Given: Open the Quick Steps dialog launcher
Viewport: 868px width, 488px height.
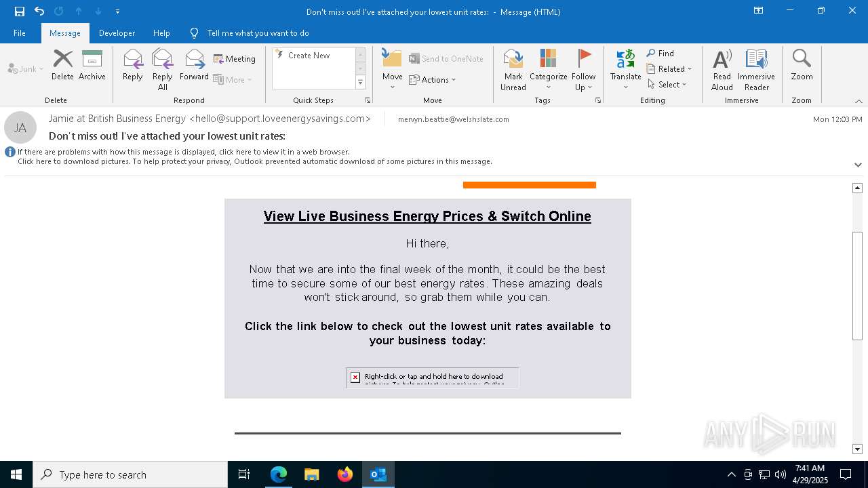Looking at the screenshot, I should coord(368,100).
